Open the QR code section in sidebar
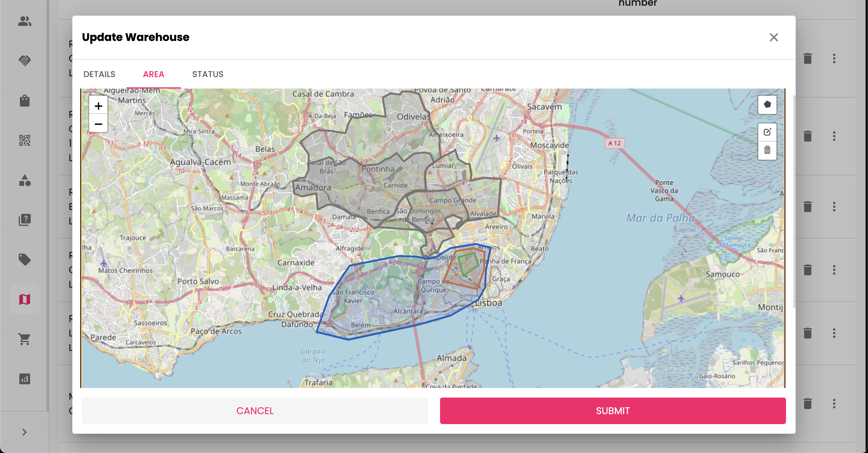 click(x=25, y=140)
